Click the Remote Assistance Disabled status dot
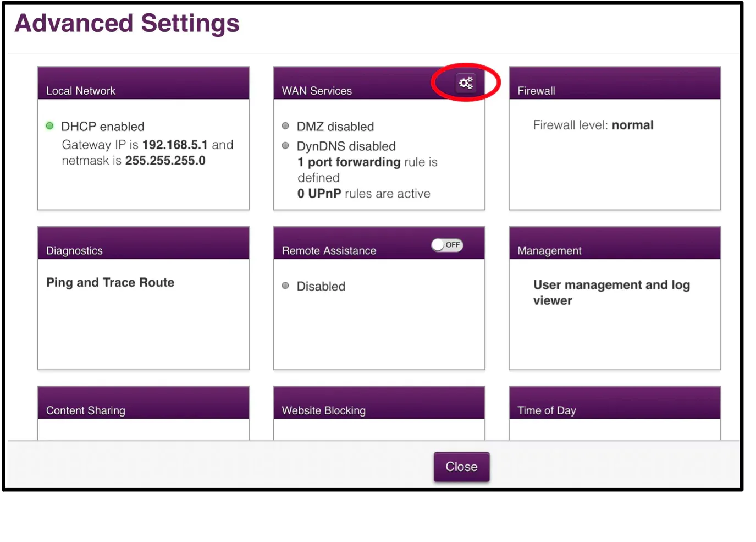The height and width of the screenshot is (542, 756). click(x=285, y=286)
